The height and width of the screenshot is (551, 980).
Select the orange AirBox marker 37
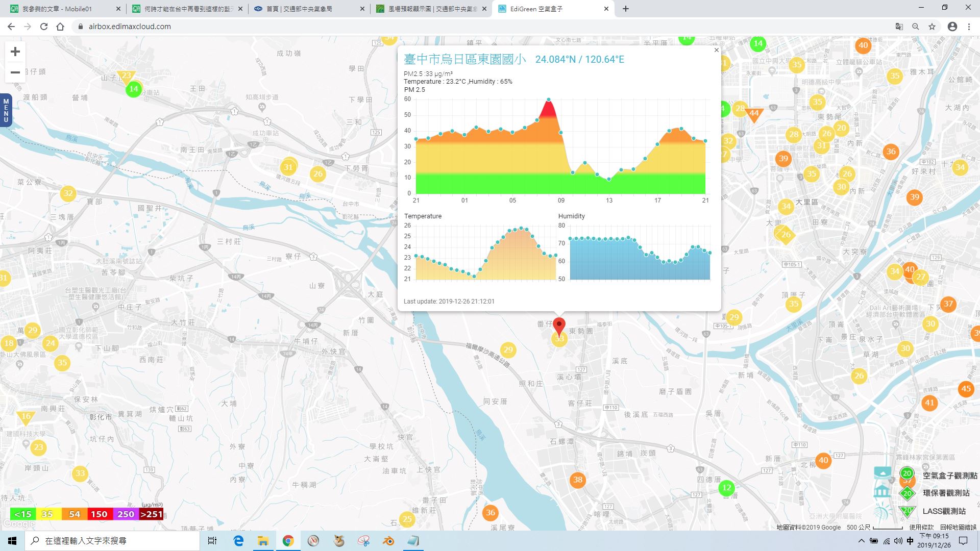click(948, 304)
